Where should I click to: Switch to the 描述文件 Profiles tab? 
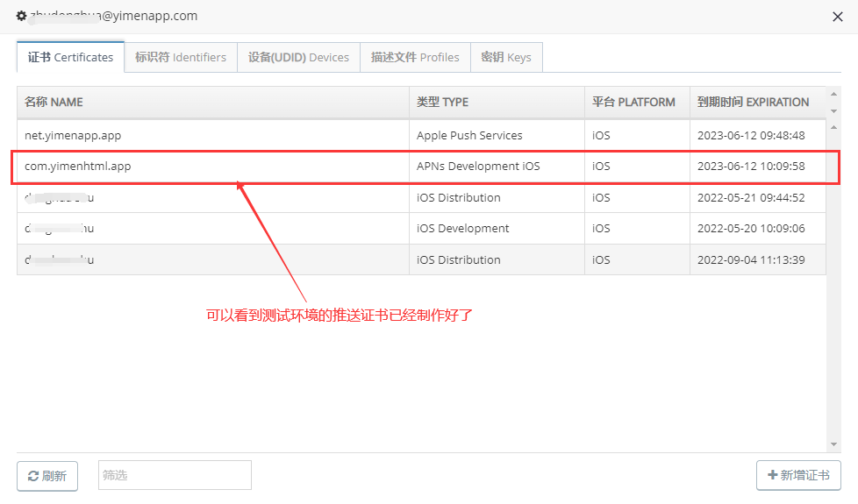[415, 57]
